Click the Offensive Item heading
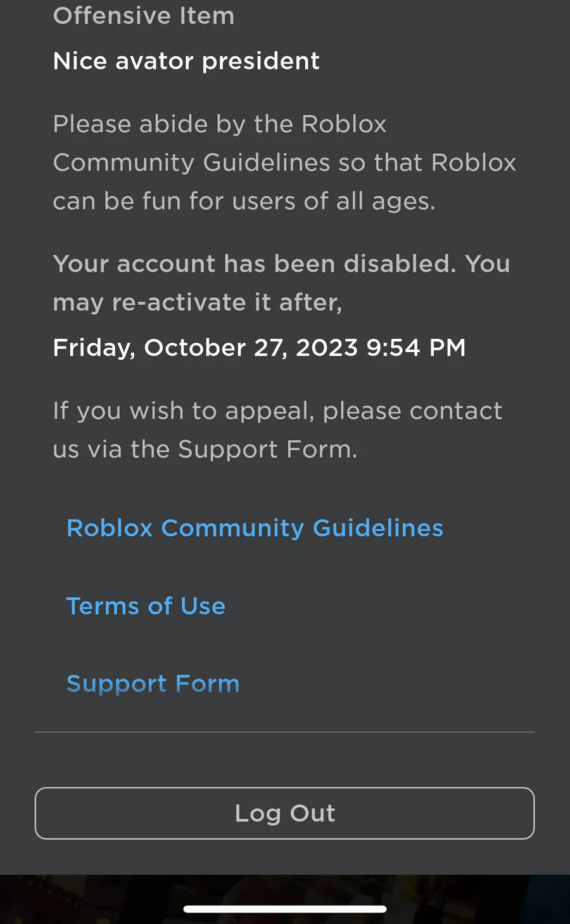570x924 pixels. point(144,16)
